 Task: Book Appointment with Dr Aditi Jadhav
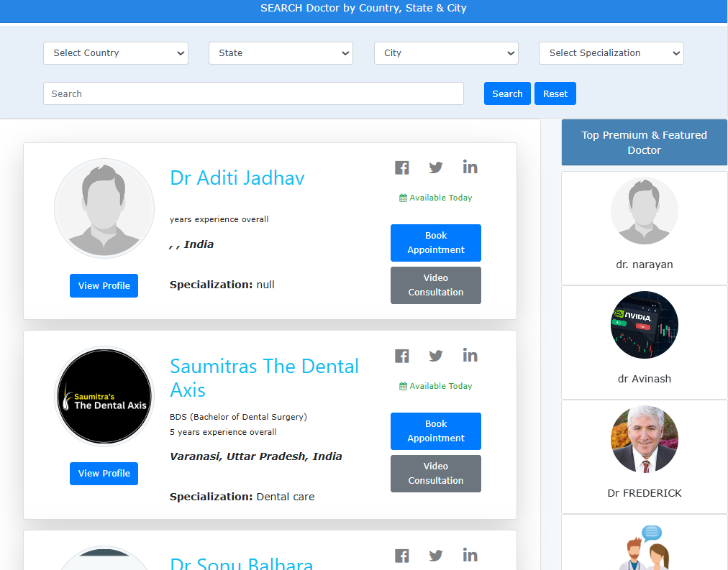(436, 243)
